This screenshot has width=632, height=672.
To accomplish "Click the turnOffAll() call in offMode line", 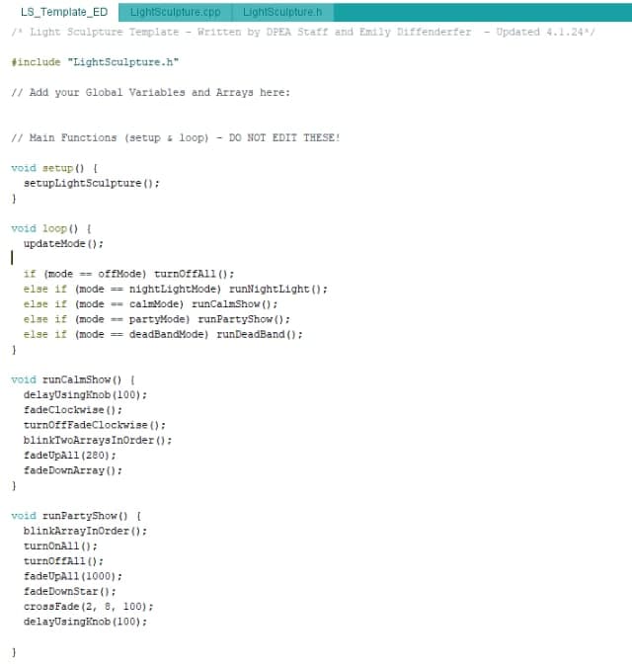I will tap(194, 274).
